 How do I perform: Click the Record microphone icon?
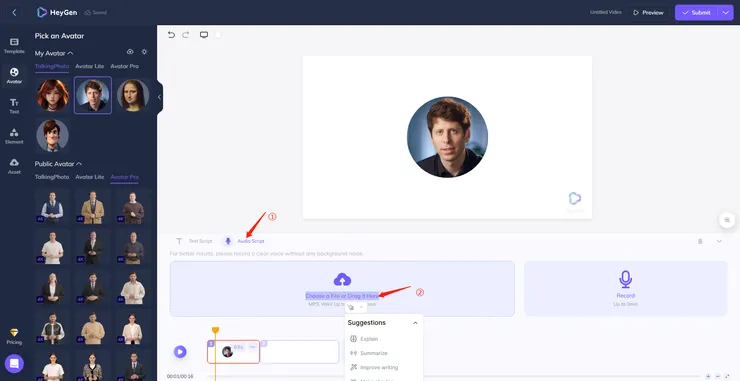(x=625, y=279)
